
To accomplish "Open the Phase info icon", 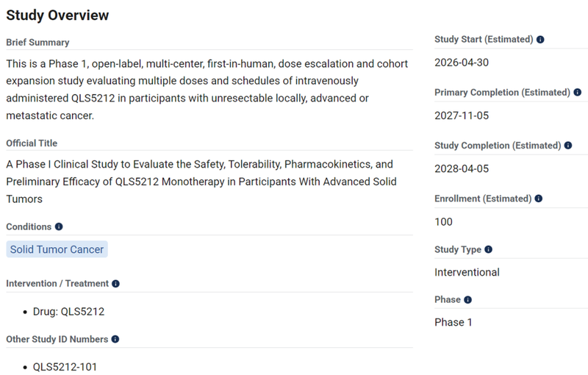I will 467,300.
